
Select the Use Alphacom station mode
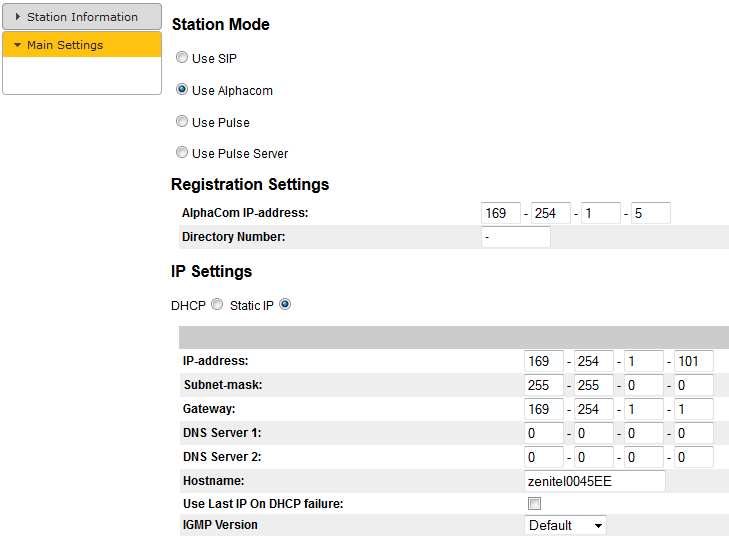[182, 89]
